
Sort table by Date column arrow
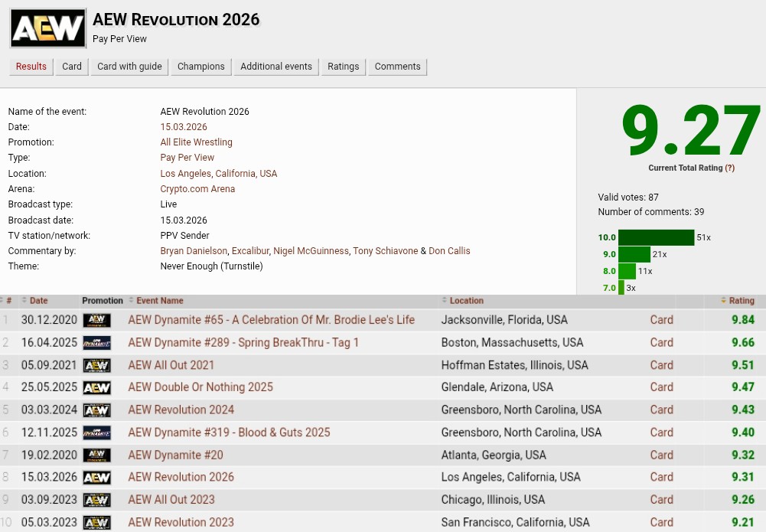click(x=24, y=300)
